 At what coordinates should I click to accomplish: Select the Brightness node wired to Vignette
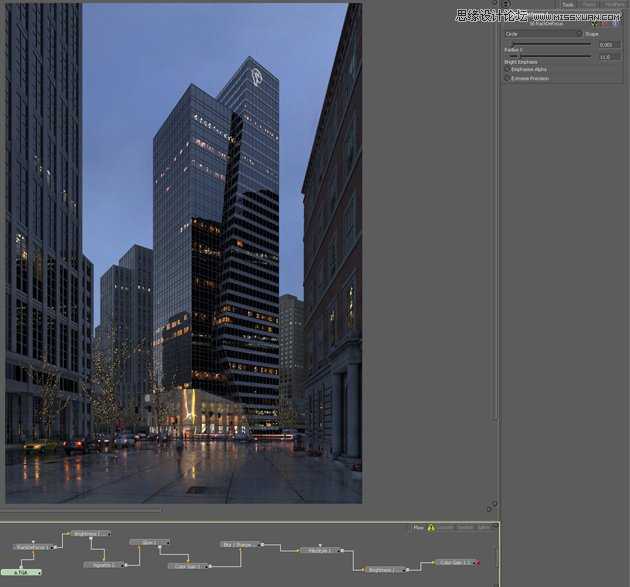pyautogui.click(x=91, y=534)
